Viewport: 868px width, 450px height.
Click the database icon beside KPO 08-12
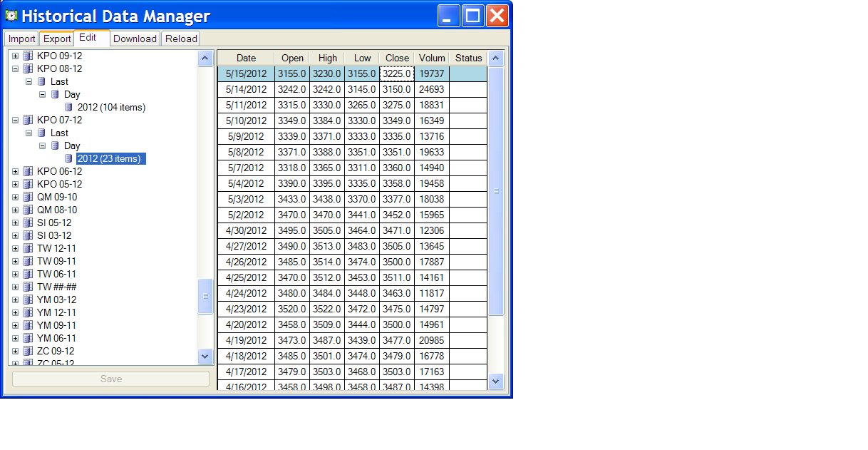click(x=28, y=68)
